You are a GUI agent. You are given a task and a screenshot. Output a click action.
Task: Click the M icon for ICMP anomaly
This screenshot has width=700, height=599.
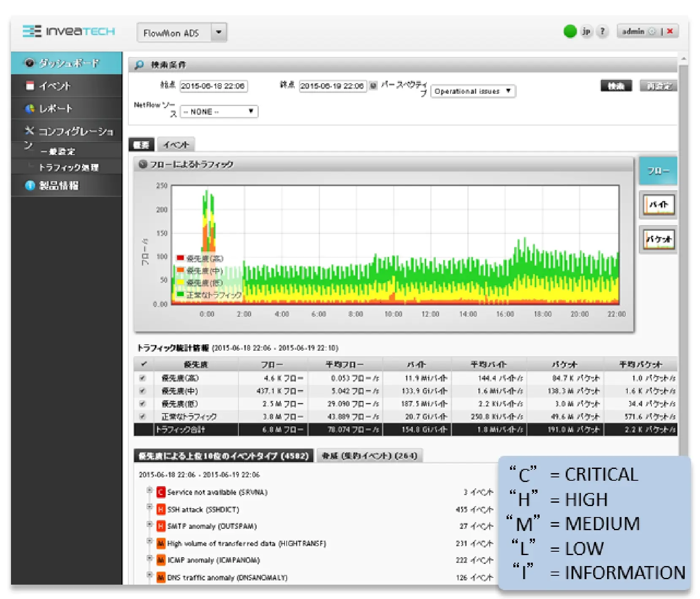tap(160, 560)
